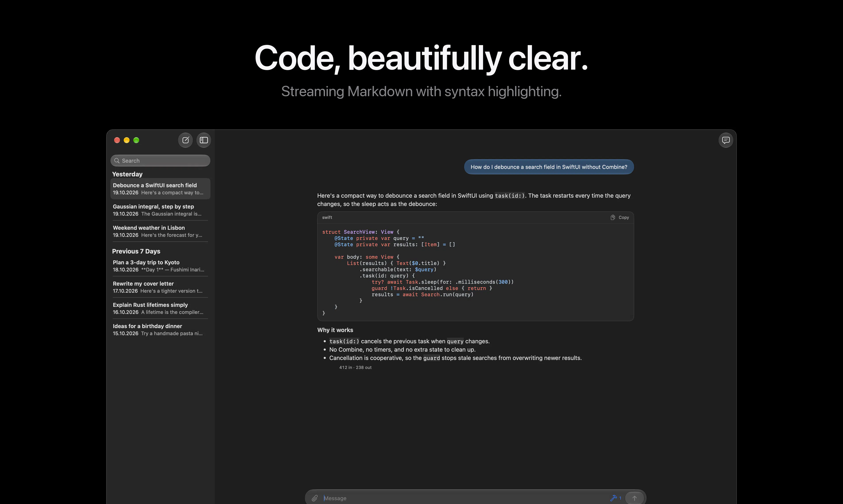Click the Previous 7 Days section header
Image resolution: width=843 pixels, height=504 pixels.
(x=136, y=251)
